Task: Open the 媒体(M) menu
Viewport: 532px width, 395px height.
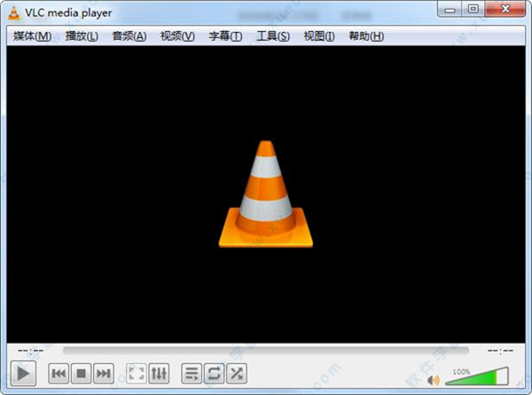Action: point(32,36)
